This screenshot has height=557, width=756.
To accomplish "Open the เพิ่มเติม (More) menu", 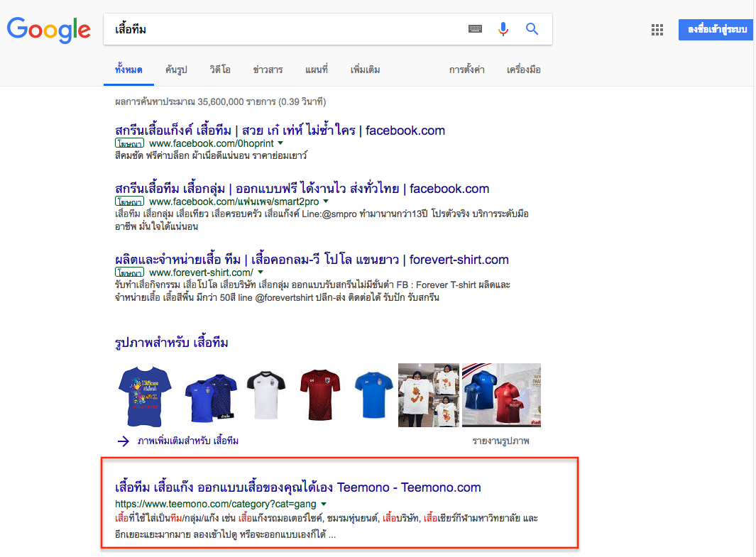I will point(365,70).
